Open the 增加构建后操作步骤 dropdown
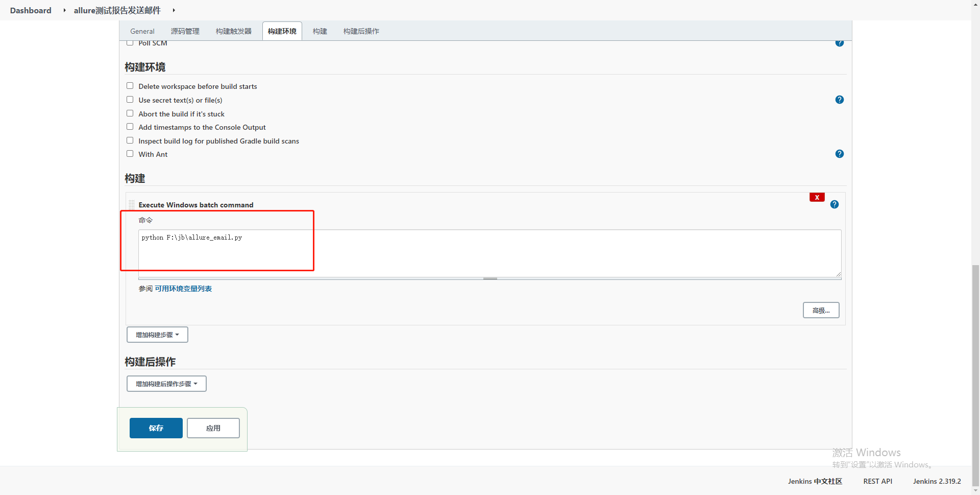Image resolution: width=980 pixels, height=495 pixels. click(x=166, y=384)
